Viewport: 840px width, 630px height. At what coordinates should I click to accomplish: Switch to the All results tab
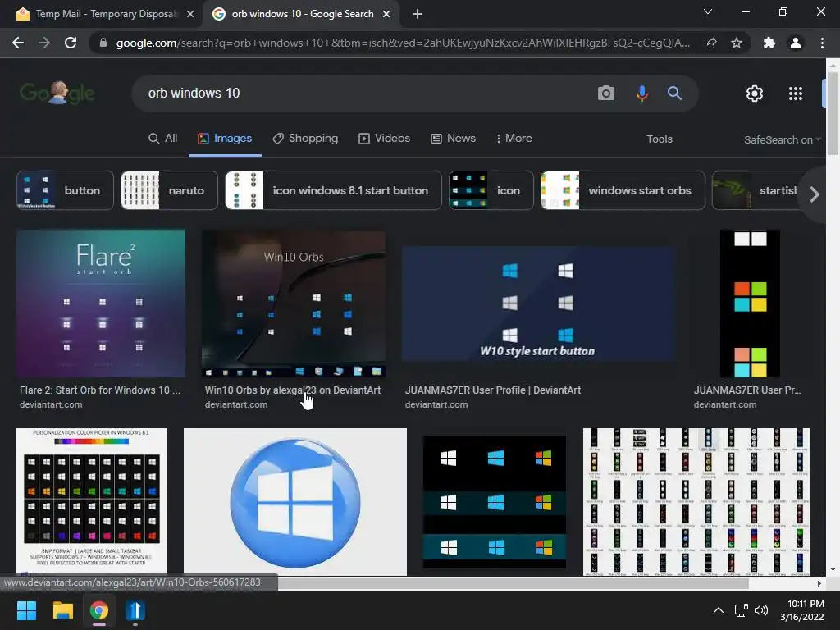tap(163, 138)
